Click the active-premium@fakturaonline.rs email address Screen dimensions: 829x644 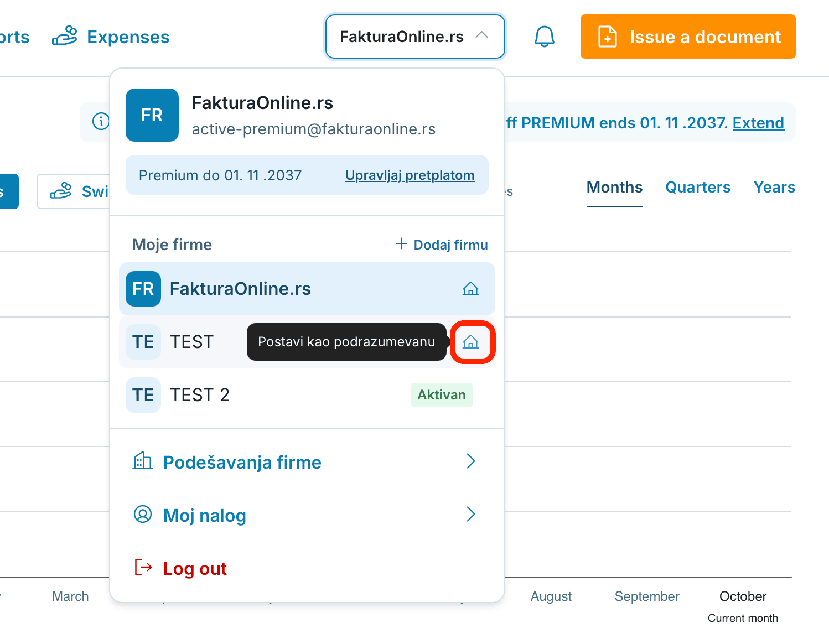pyautogui.click(x=314, y=129)
